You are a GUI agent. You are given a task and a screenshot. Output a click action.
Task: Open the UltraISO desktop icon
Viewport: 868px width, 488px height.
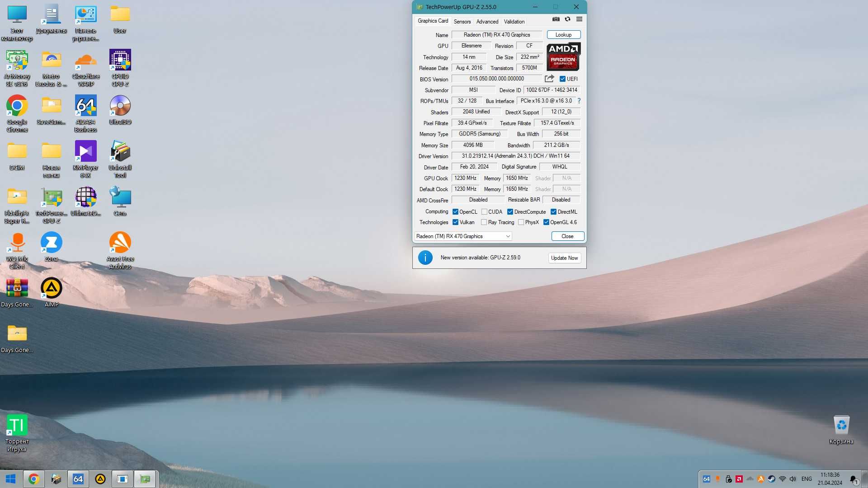coord(120,110)
